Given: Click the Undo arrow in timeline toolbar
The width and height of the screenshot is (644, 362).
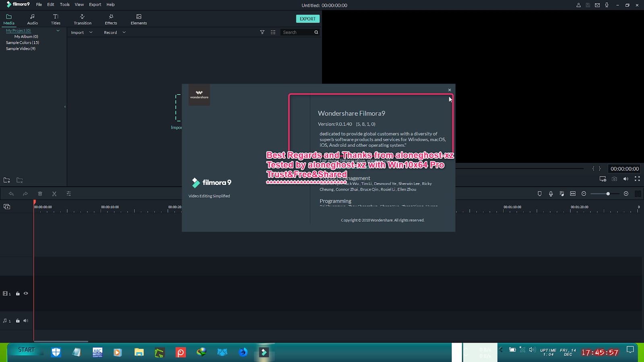Looking at the screenshot, I should point(11,194).
